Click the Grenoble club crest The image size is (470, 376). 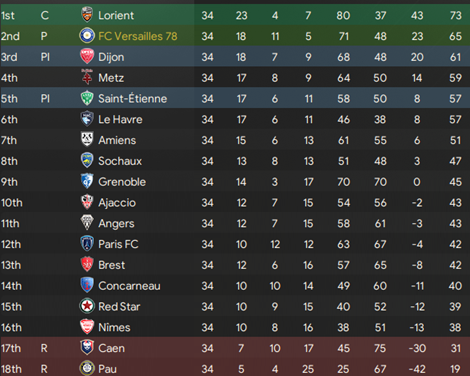point(87,181)
